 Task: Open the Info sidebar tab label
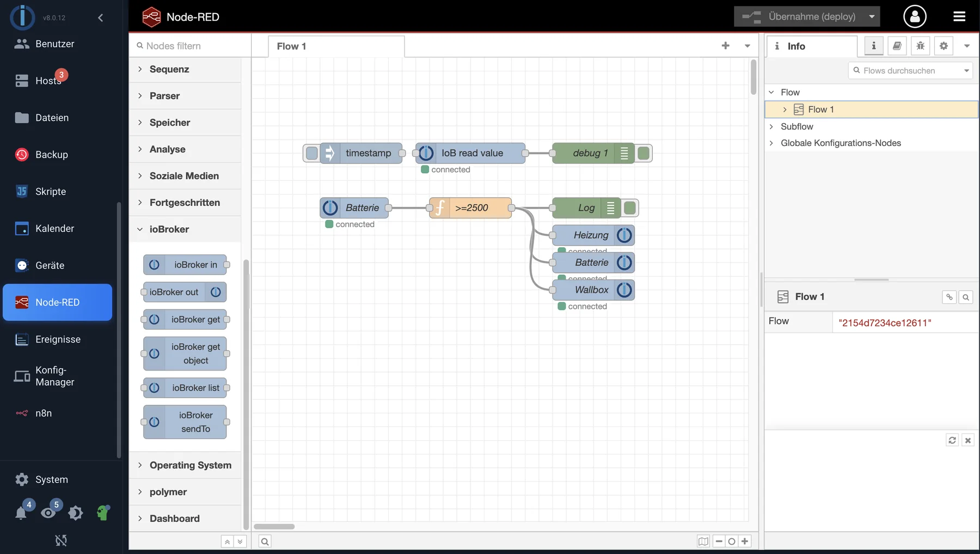(x=812, y=46)
